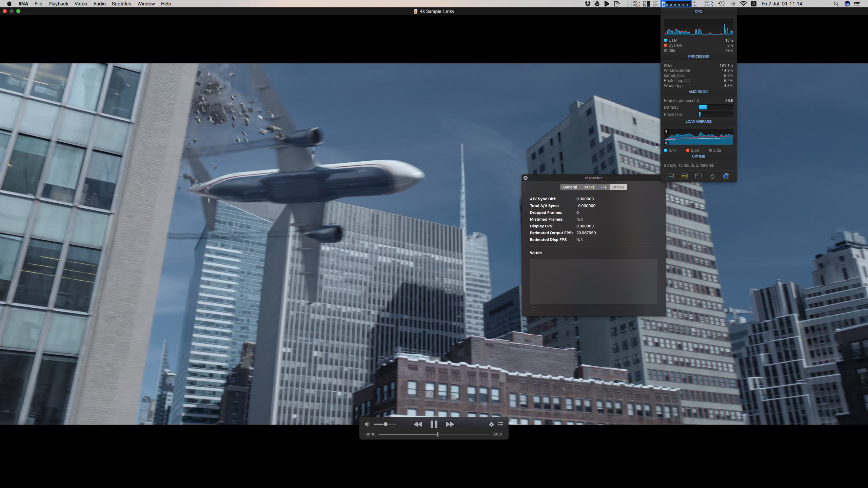Viewport: 868px width, 488px height.
Task: Open the Bluetooth menu bar icon
Action: pyautogui.click(x=733, y=4)
